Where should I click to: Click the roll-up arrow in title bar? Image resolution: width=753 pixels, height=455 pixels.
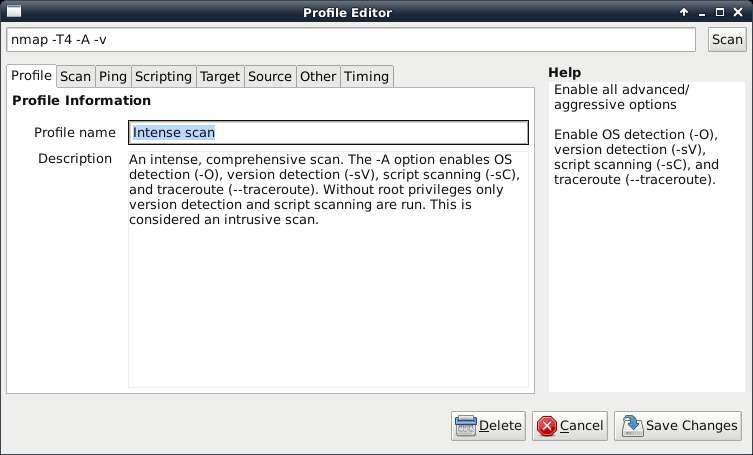point(684,12)
